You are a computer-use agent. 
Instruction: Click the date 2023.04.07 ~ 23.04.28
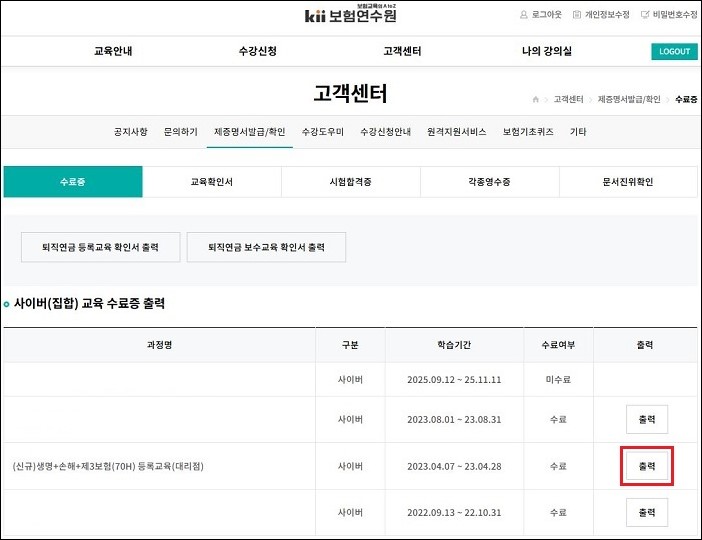[x=454, y=467]
